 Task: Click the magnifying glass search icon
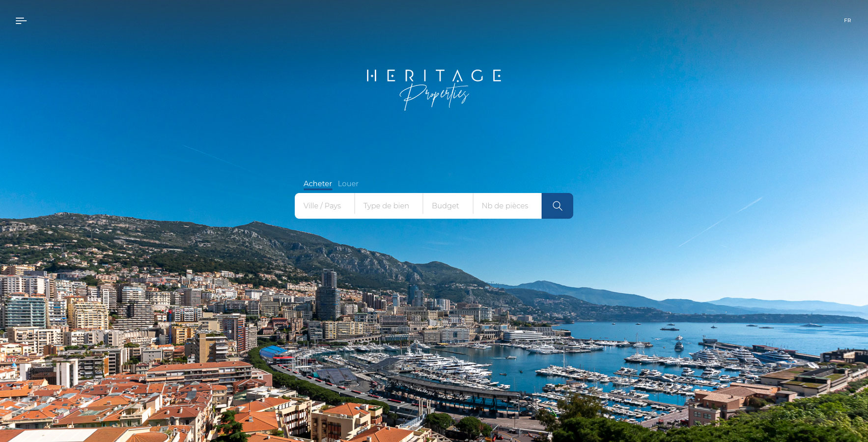[557, 206]
